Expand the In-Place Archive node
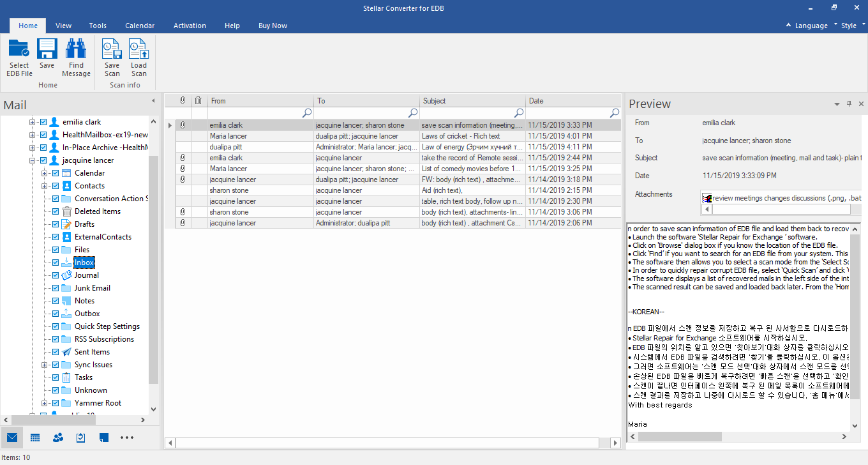Screen dimensions: 868x465 pos(32,148)
